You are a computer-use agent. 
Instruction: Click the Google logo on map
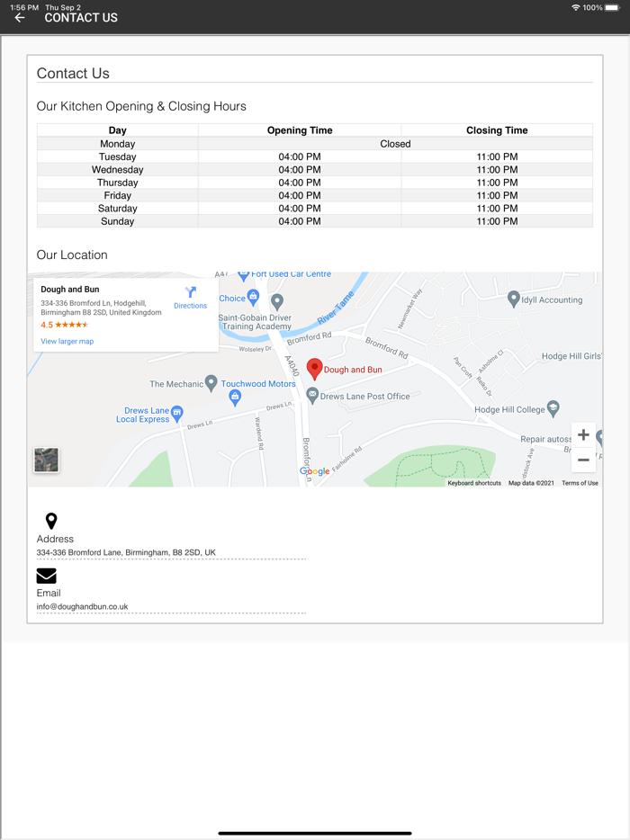click(x=314, y=471)
